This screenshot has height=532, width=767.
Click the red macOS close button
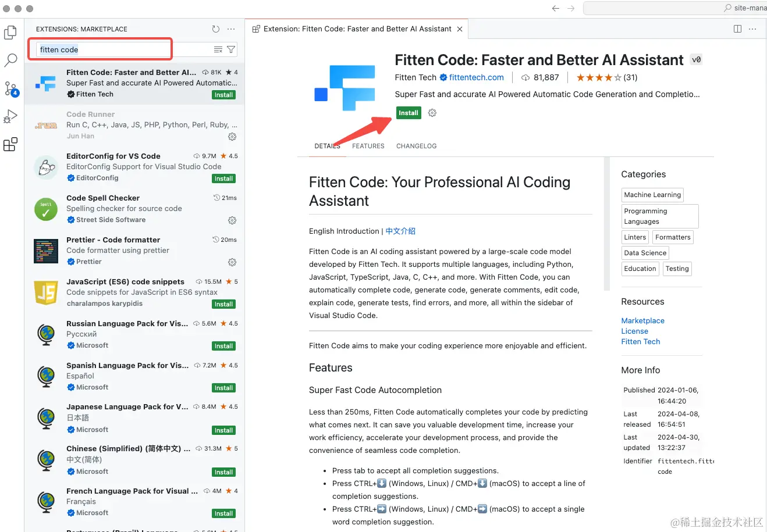click(x=7, y=9)
